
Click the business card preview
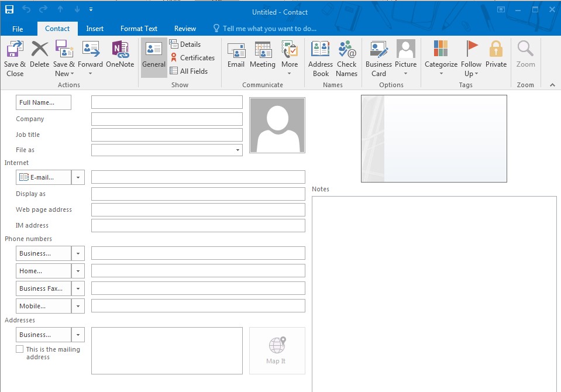[434, 139]
